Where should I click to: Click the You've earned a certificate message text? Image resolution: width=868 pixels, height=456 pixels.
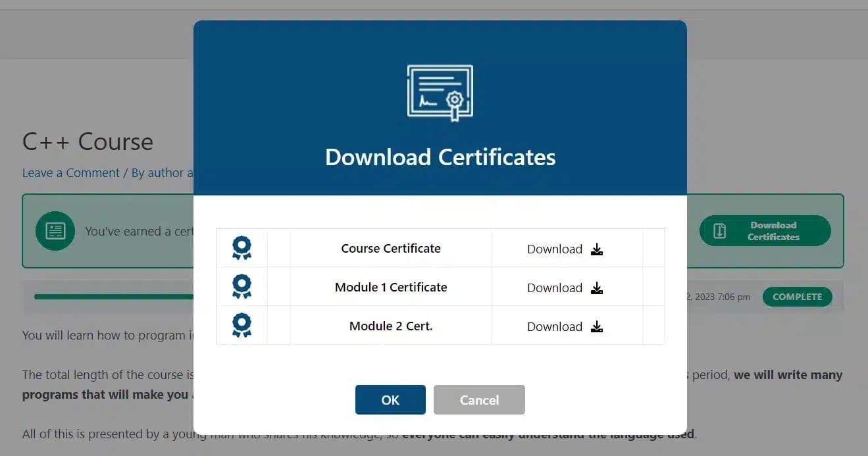[139, 232]
